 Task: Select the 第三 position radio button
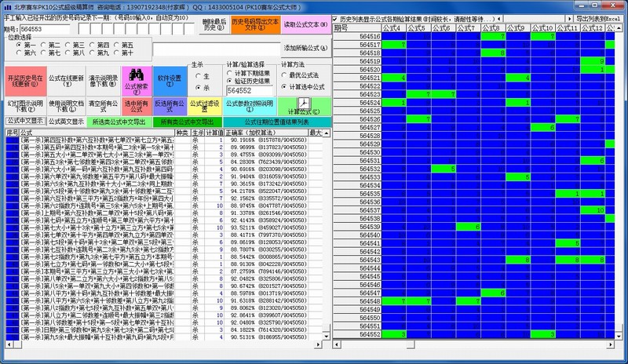coord(75,45)
